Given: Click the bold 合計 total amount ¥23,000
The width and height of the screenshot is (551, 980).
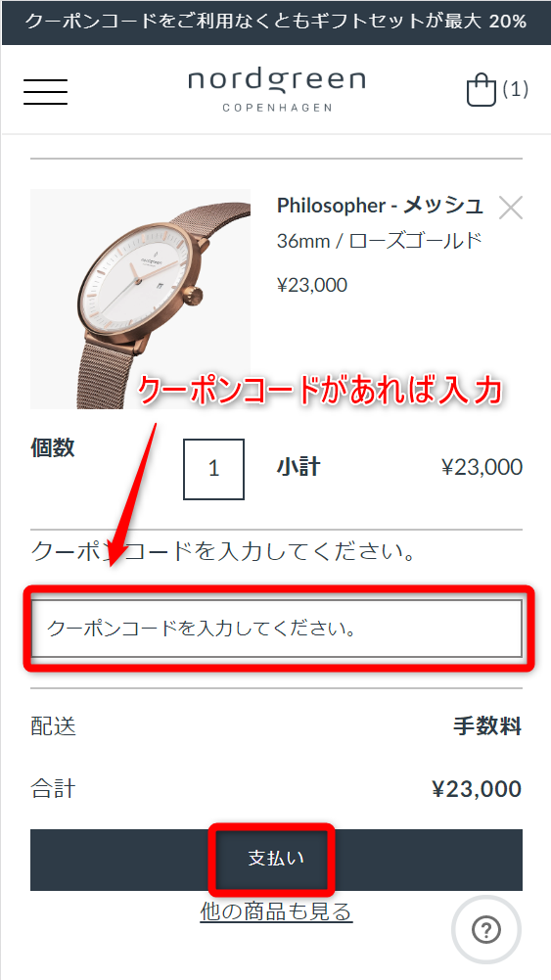Looking at the screenshot, I should (477, 789).
